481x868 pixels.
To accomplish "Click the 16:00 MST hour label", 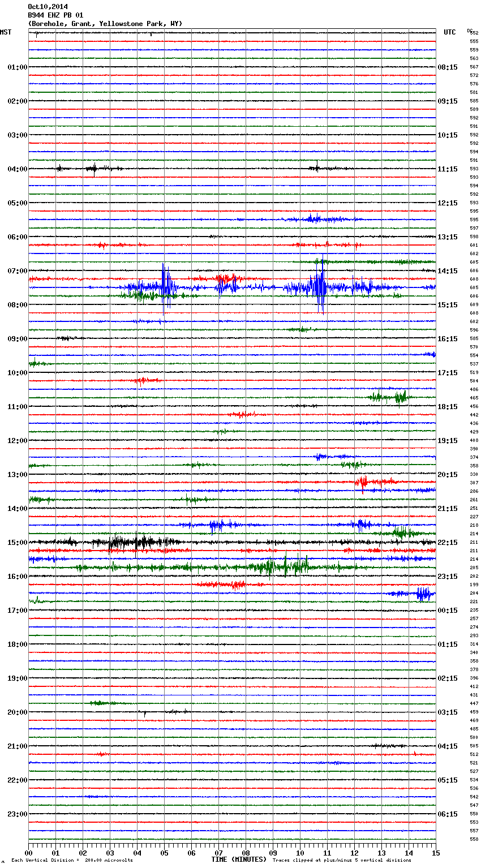I will pyautogui.click(x=18, y=577).
